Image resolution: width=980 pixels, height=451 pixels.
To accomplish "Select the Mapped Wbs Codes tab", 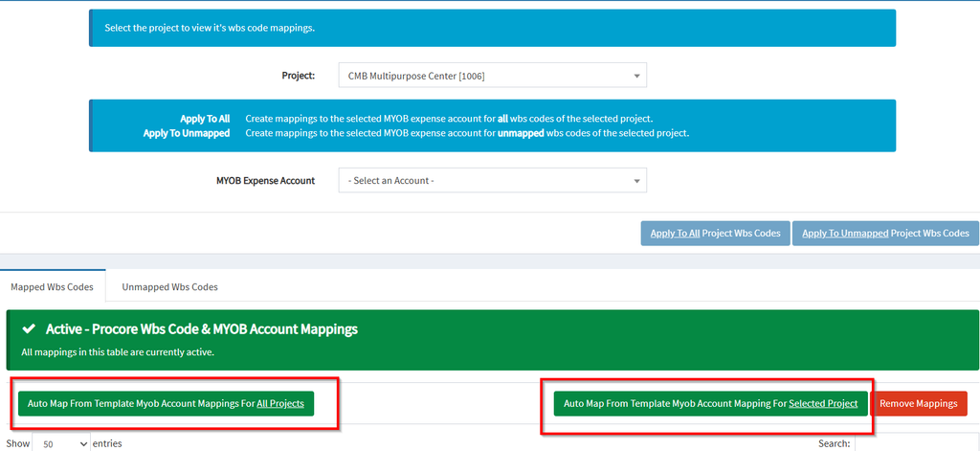I will (x=53, y=287).
